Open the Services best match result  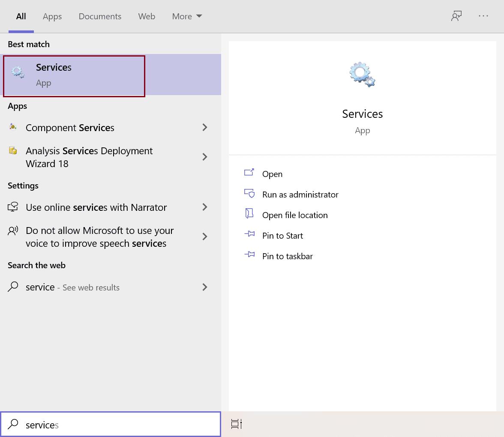(74, 75)
